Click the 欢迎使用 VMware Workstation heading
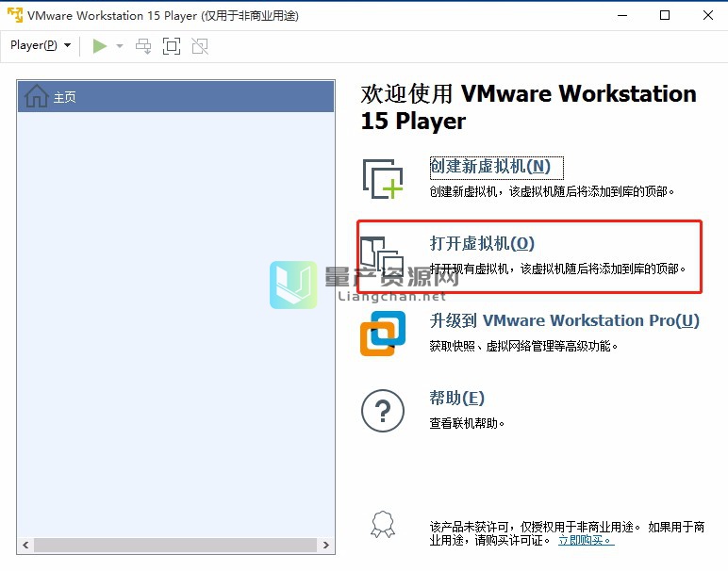728x571 pixels. (528, 107)
